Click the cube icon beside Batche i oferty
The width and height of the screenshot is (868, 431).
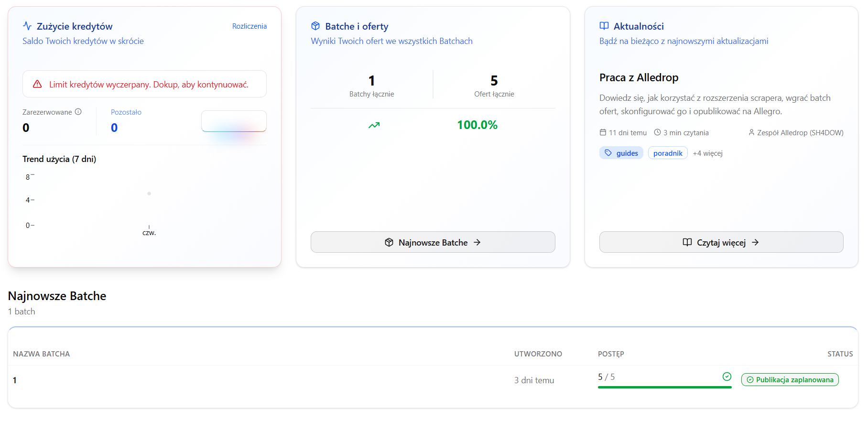(x=315, y=26)
